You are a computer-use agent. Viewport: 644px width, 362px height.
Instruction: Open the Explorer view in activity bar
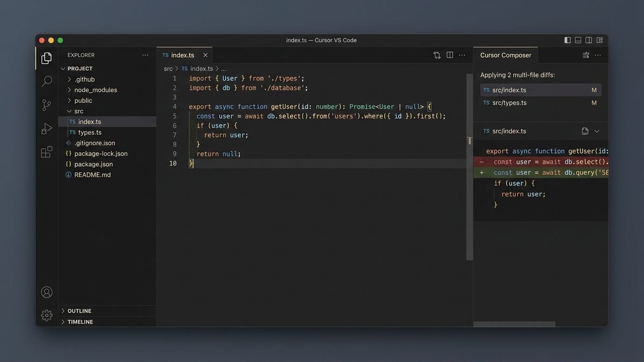(x=47, y=58)
